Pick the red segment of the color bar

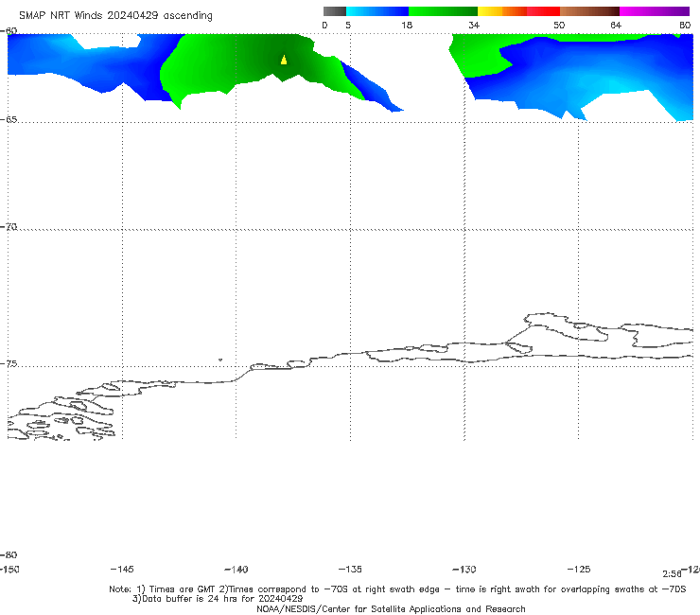tap(543, 11)
